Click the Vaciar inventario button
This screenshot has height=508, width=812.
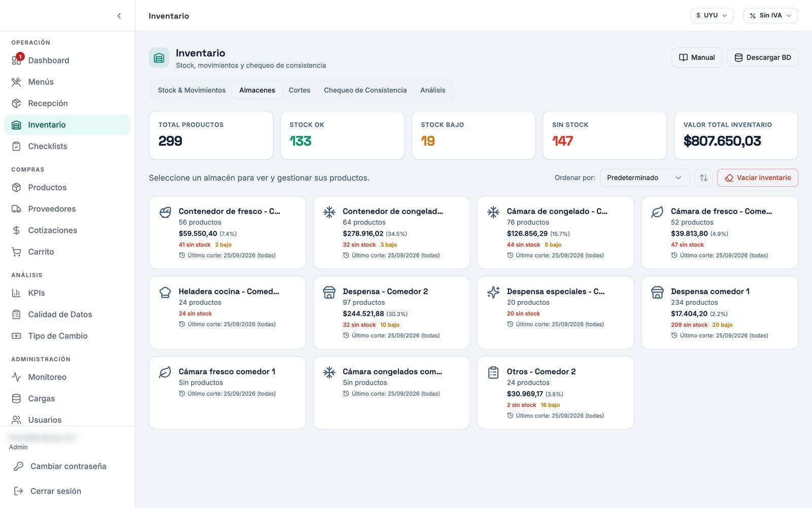point(757,178)
